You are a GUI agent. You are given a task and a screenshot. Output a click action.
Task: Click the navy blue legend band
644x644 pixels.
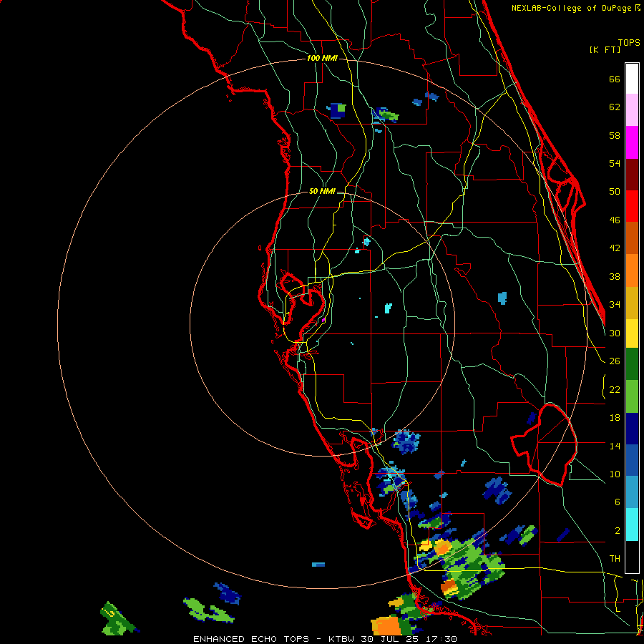(x=632, y=429)
